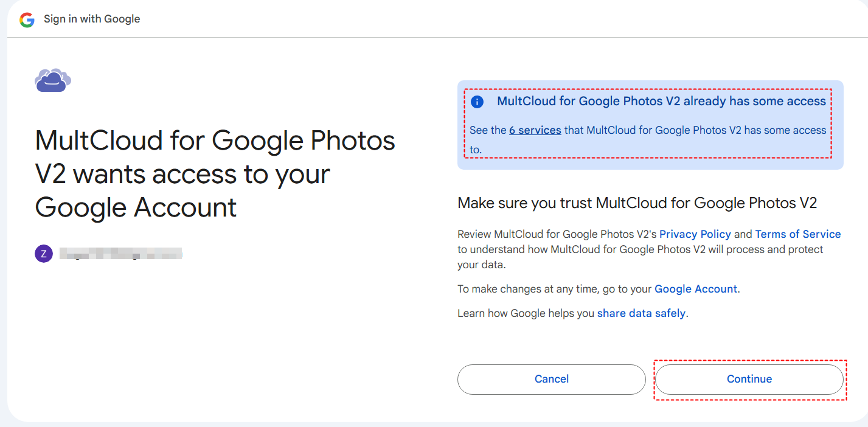
Task: Click the MultCloud cloud app icon
Action: [x=53, y=80]
